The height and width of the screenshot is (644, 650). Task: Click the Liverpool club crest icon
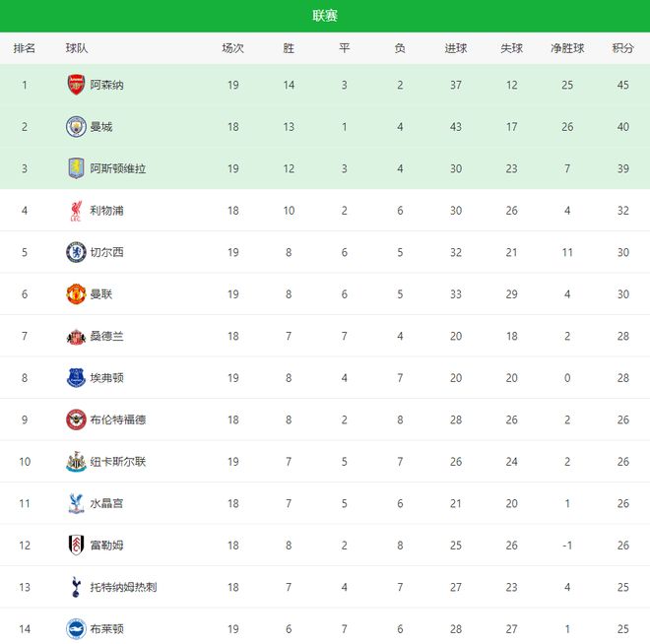coord(76,211)
